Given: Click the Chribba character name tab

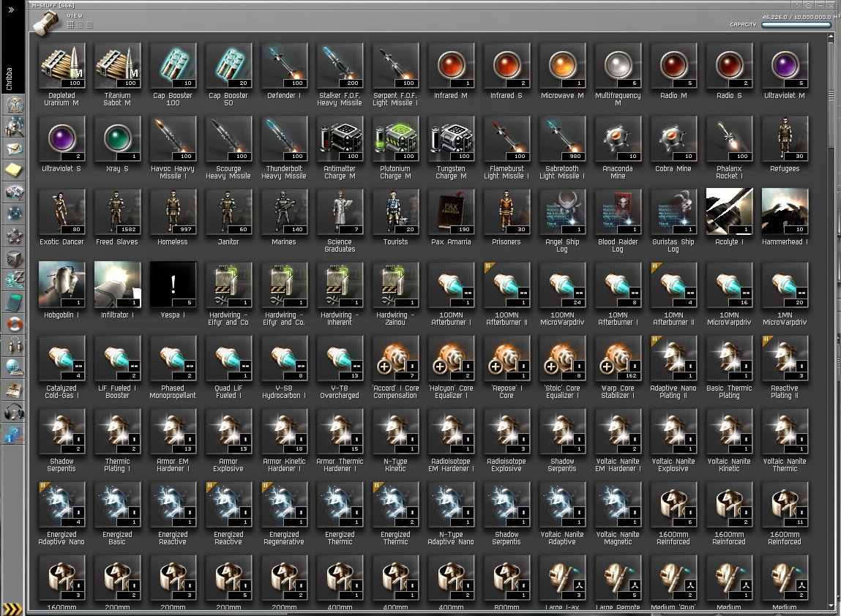Looking at the screenshot, I should coord(9,79).
